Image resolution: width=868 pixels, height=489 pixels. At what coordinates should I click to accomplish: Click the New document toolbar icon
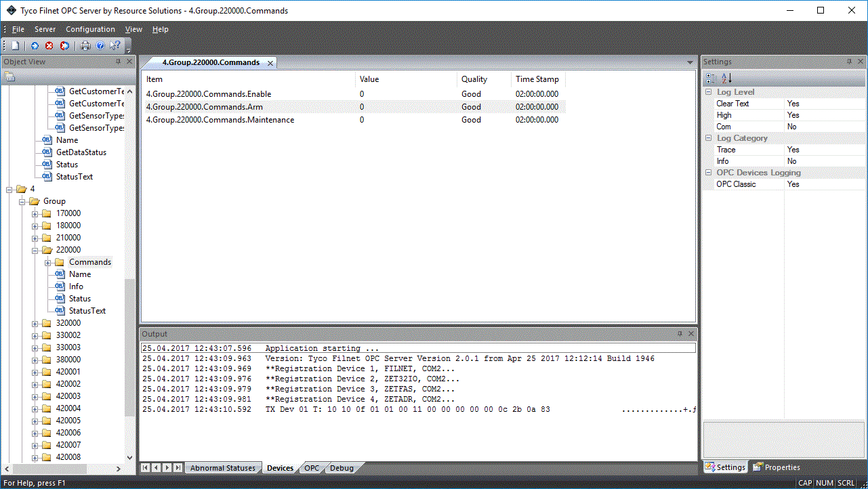click(15, 45)
